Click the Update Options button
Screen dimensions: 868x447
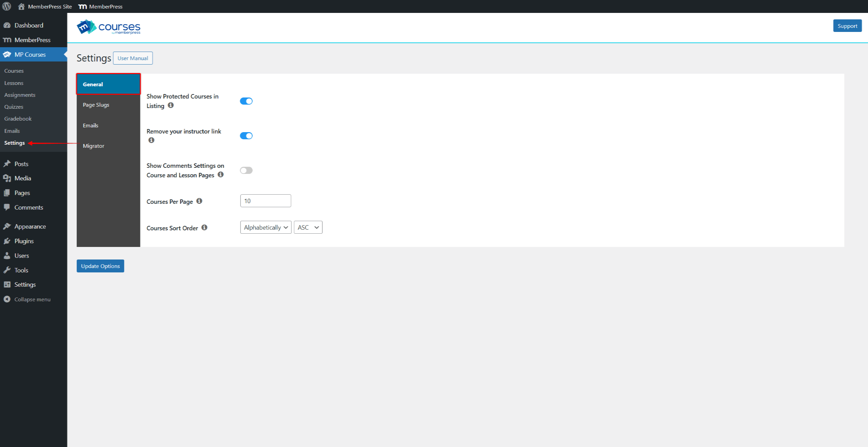coord(100,266)
